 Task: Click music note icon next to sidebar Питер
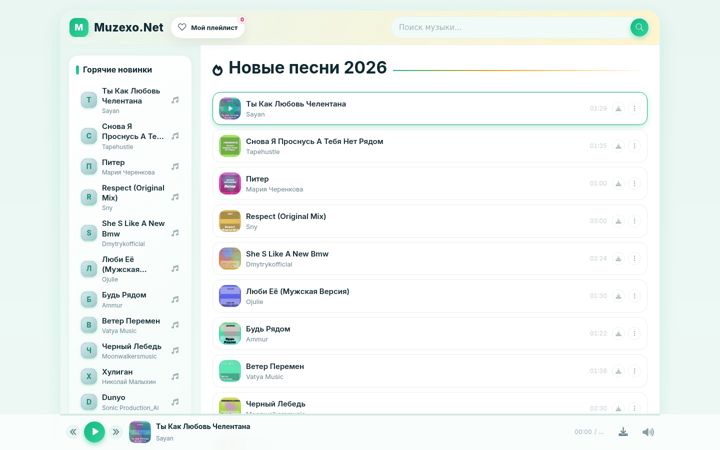coord(175,167)
